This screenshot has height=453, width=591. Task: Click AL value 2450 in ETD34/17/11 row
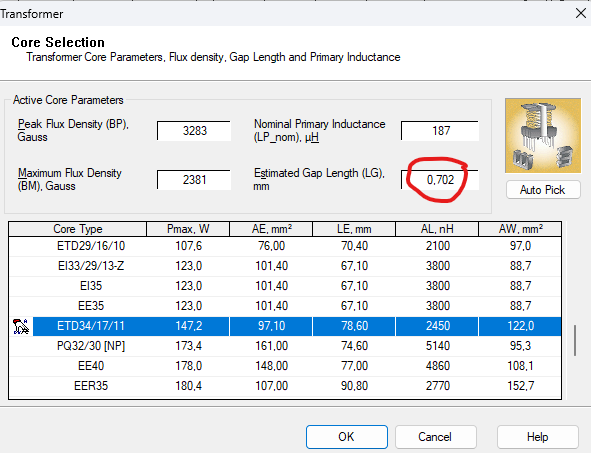[438, 326]
